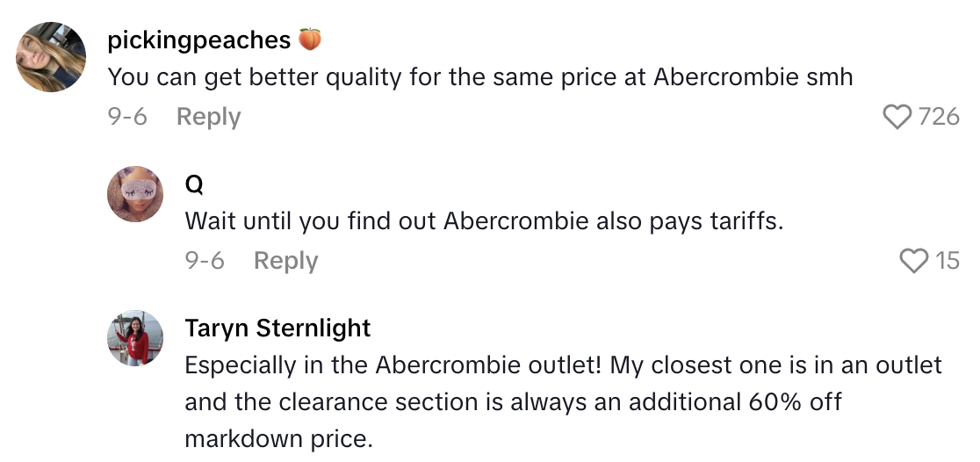The width and height of the screenshot is (980, 462).
Task: Open the pickingpeaches username link
Action: 198,40
